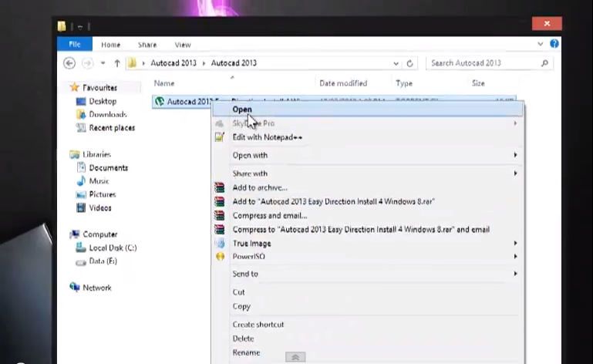Screen dimensions: 593x364
Task: Click the WinRAR icon beside Add to archive
Action: point(219,187)
